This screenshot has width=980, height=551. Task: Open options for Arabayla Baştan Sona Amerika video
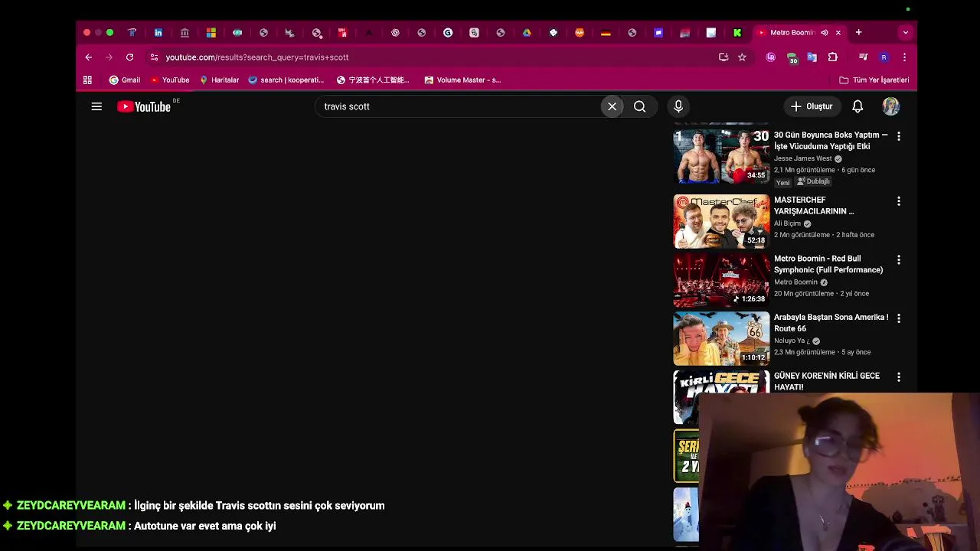coord(899,318)
